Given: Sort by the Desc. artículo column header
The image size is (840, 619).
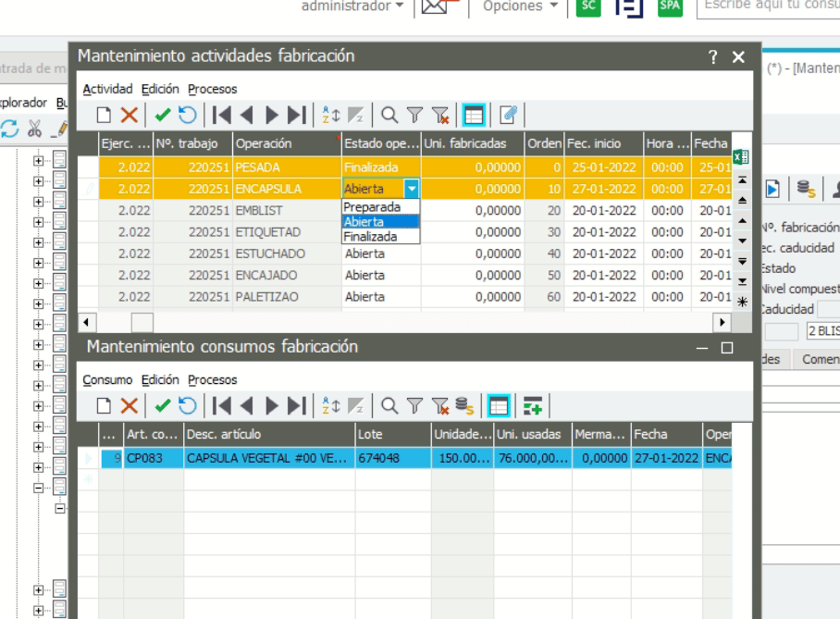Looking at the screenshot, I should [x=269, y=435].
